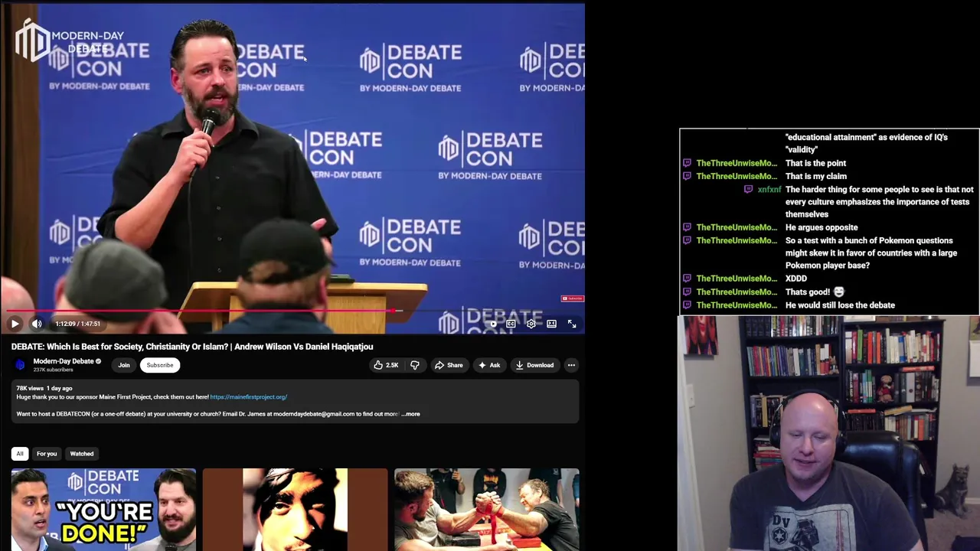This screenshot has width=980, height=551.
Task: Turn on closed captions
Action: [511, 324]
